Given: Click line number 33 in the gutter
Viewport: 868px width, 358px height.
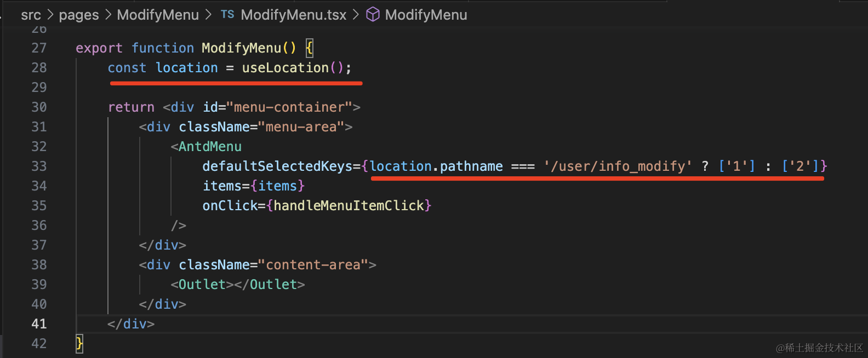Looking at the screenshot, I should pyautogui.click(x=39, y=166).
